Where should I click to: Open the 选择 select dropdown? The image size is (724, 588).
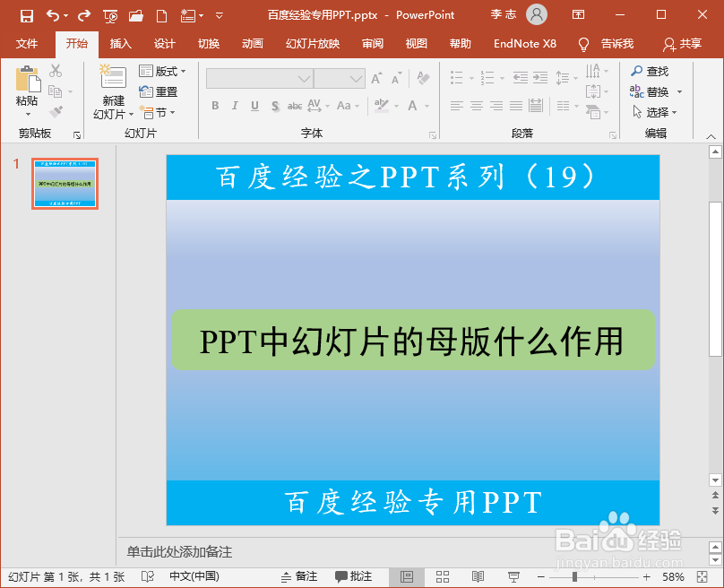click(654, 112)
